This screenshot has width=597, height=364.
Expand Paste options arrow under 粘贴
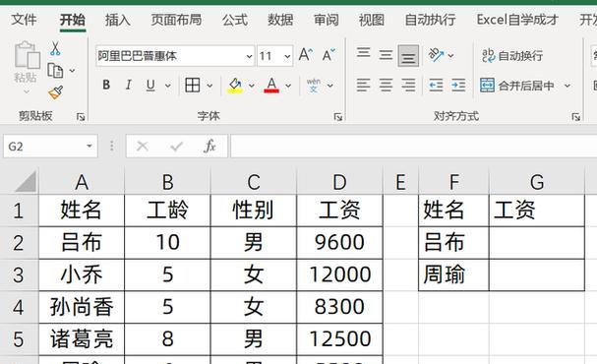coord(27,91)
